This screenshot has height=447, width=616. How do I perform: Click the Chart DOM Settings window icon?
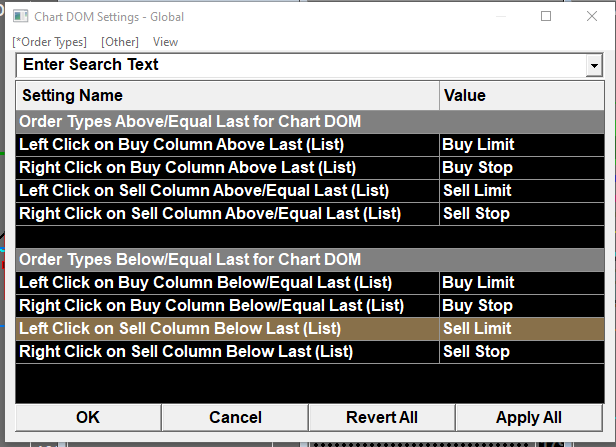[x=20, y=17]
